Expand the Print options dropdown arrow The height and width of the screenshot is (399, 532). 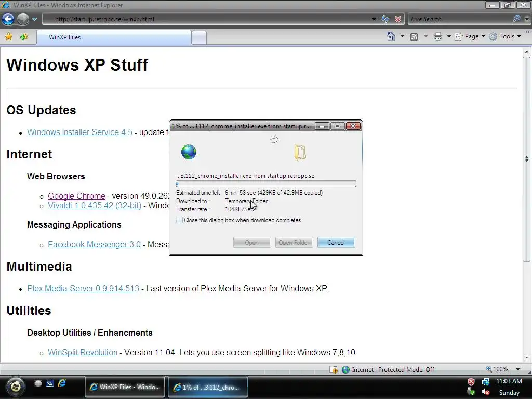point(448,36)
